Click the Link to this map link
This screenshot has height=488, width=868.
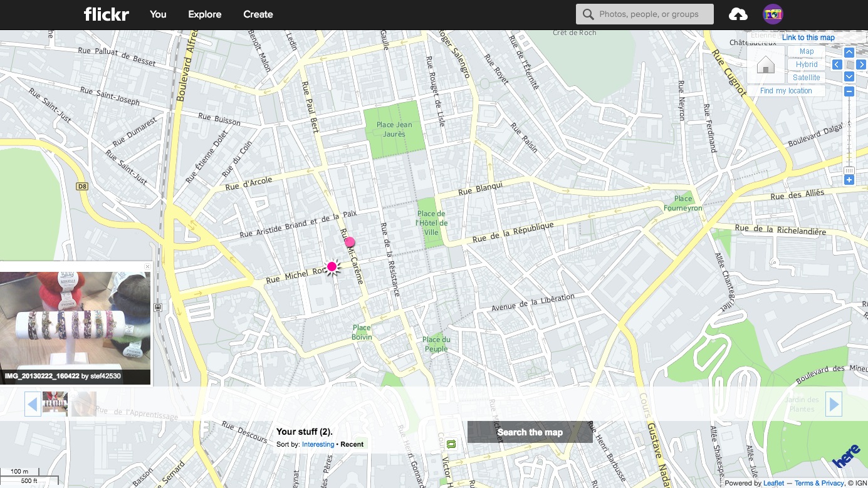click(x=808, y=37)
